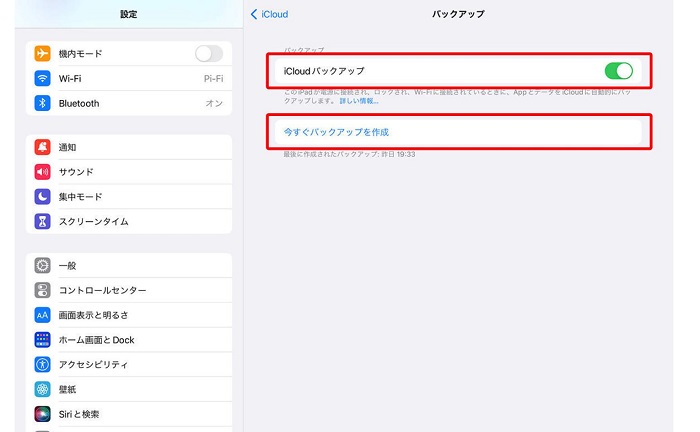This screenshot has width=700, height=432.
Task: Tap the Siri & Search icon
Action: click(42, 414)
